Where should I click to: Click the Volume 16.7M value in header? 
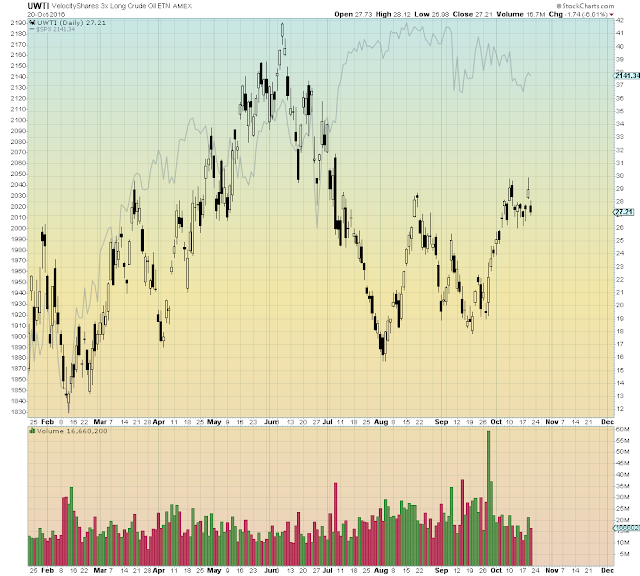point(521,14)
